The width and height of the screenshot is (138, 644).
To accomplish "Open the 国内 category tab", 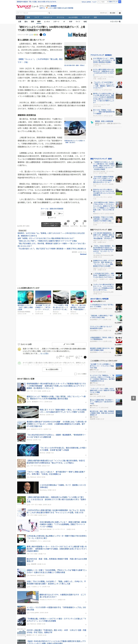I will [x=26, y=21].
